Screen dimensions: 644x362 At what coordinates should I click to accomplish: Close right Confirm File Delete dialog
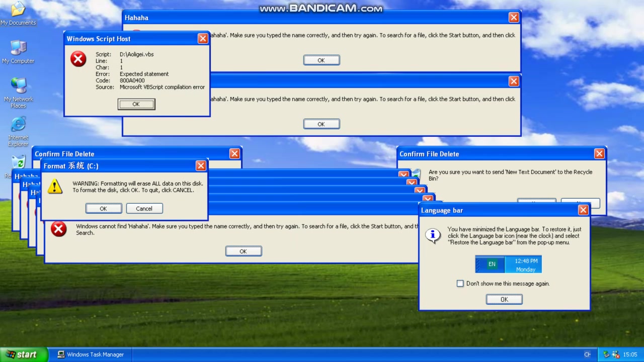(599, 154)
